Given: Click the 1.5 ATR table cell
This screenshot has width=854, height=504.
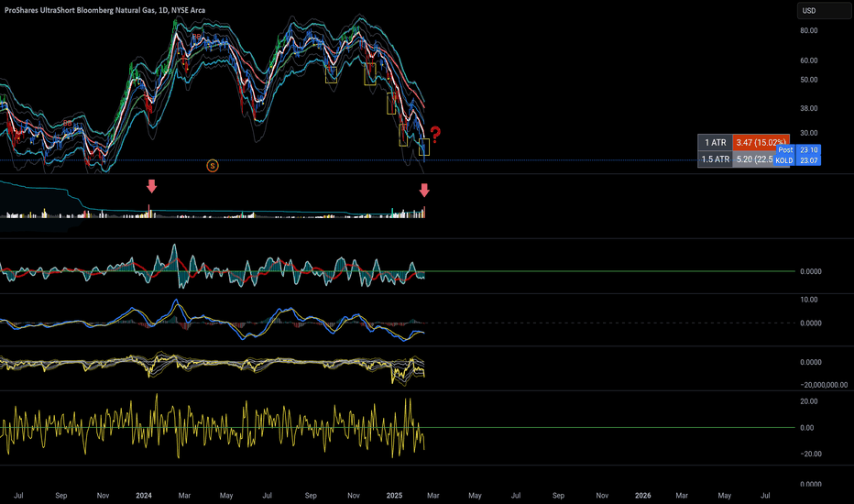Looking at the screenshot, I should pos(715,159).
